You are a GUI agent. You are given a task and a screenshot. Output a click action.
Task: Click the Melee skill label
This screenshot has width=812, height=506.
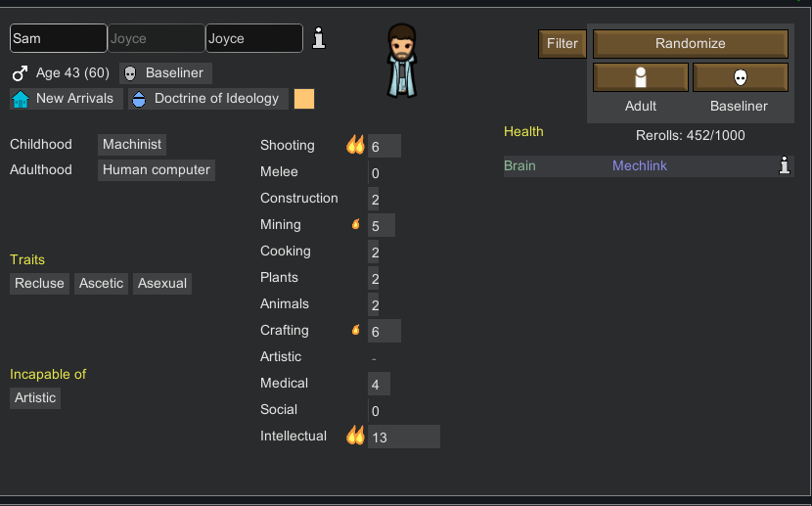pos(279,171)
